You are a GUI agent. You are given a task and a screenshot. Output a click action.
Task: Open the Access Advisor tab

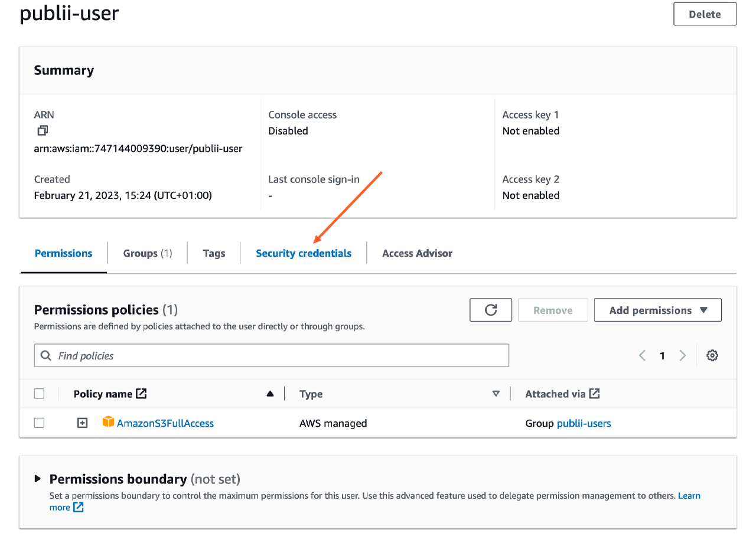coord(417,253)
